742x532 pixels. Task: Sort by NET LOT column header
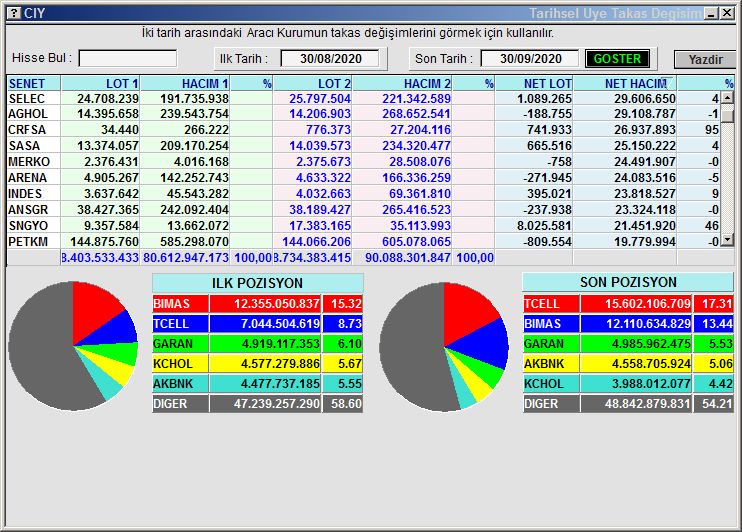[x=534, y=83]
